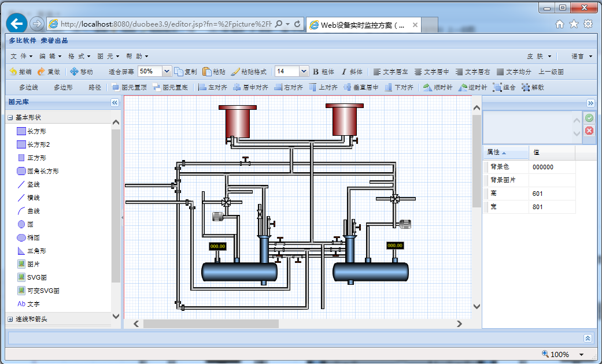Click the 复制 copy icon
This screenshot has width=602, height=364.
179,72
